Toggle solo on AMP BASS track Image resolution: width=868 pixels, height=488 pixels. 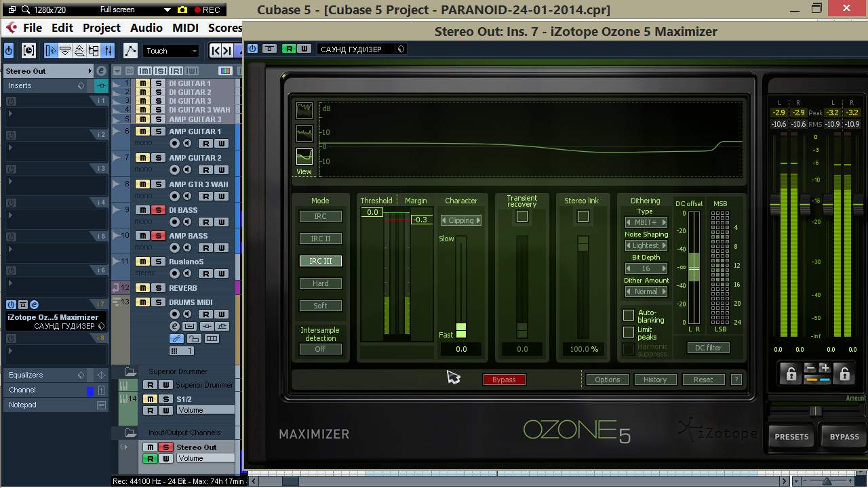click(x=157, y=236)
